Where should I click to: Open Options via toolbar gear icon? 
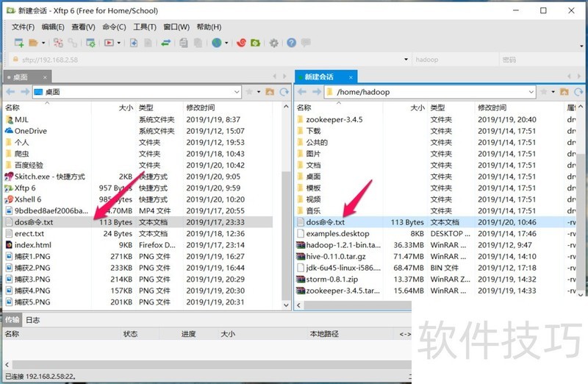point(273,43)
